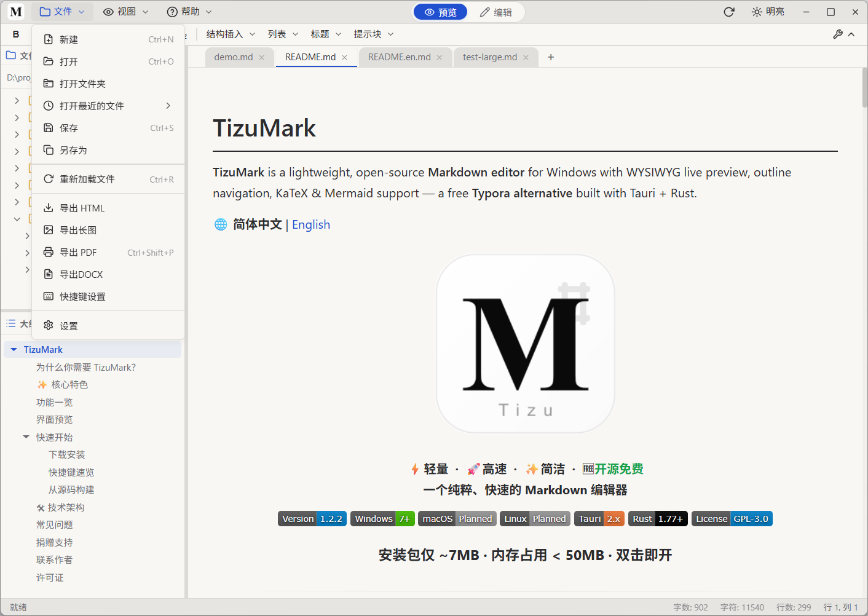
Task: Close the test-large.md tab
Action: coord(526,57)
